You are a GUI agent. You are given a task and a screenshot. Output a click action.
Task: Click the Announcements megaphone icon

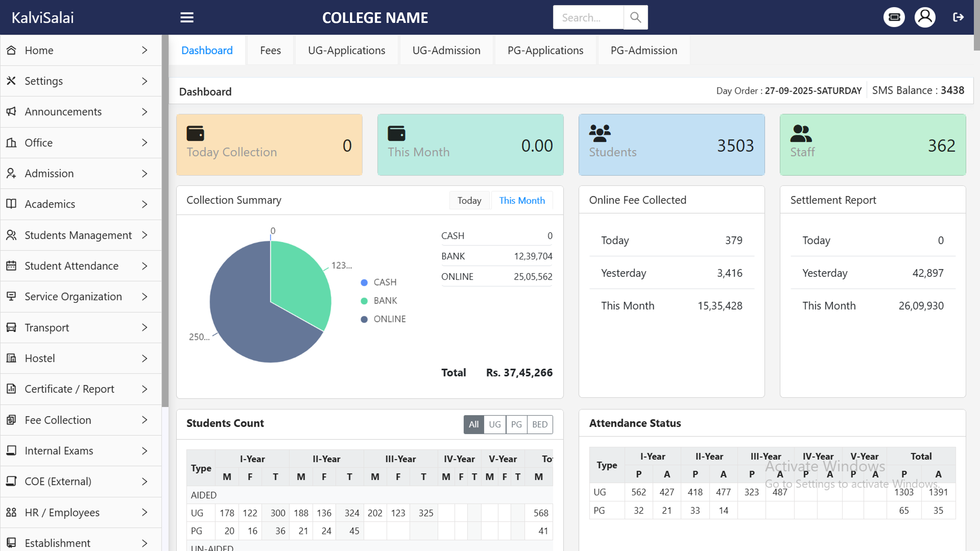pyautogui.click(x=11, y=111)
